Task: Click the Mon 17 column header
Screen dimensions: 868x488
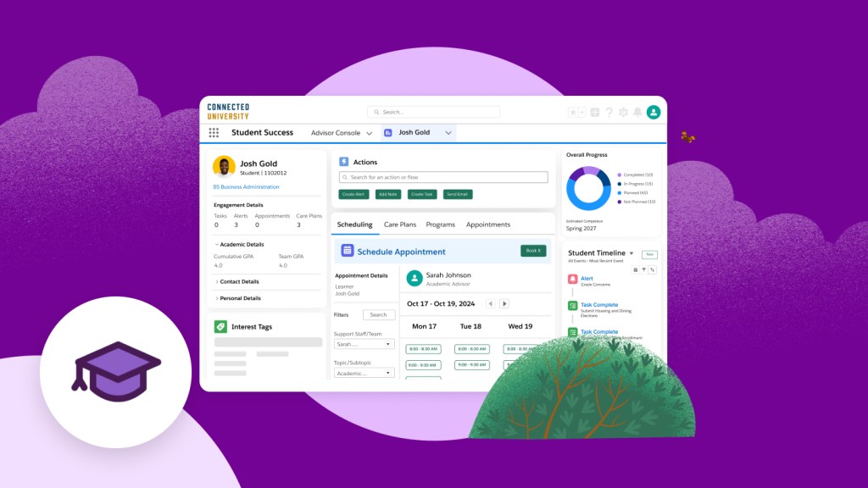Action: (424, 326)
